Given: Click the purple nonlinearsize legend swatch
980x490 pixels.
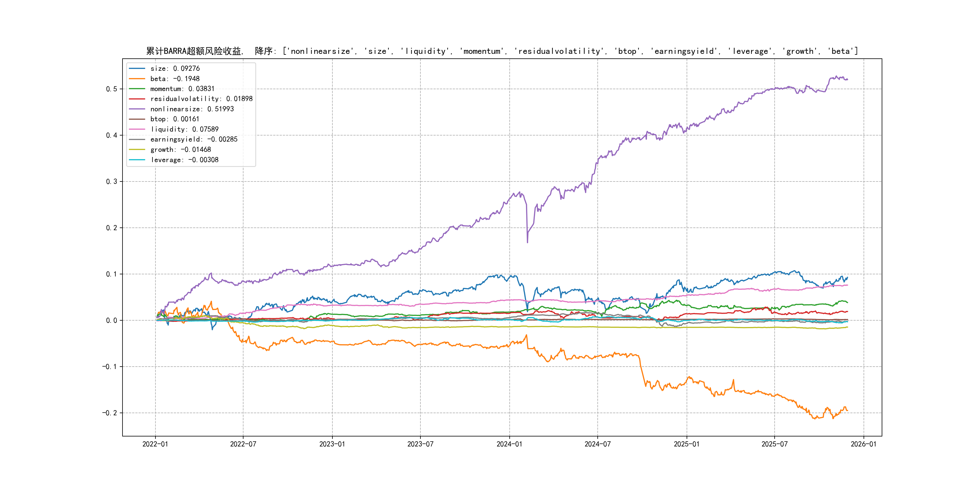Looking at the screenshot, I should click(x=137, y=109).
